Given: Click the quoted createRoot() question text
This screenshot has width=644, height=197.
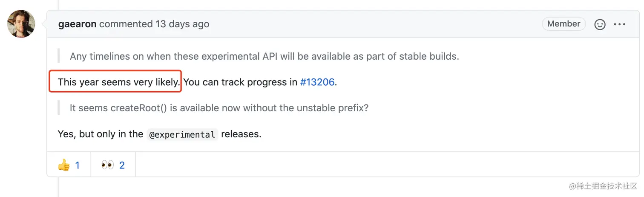Looking at the screenshot, I should tap(219, 108).
